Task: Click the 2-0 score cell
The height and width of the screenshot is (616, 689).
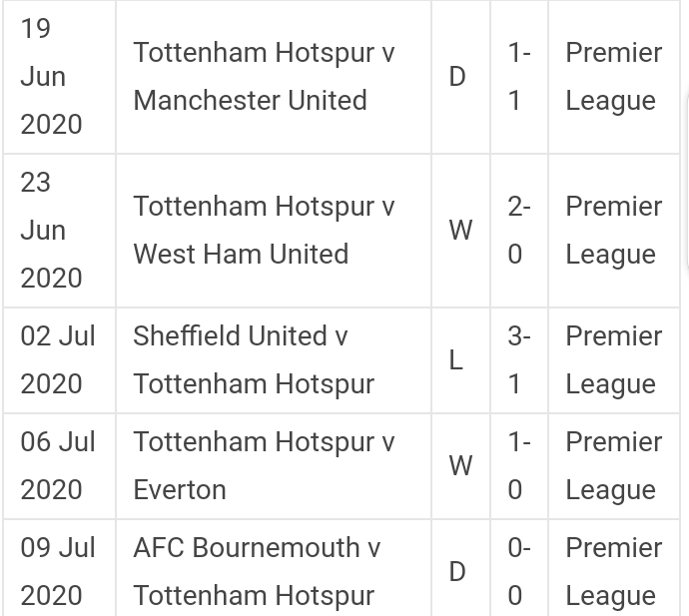Action: (x=519, y=231)
